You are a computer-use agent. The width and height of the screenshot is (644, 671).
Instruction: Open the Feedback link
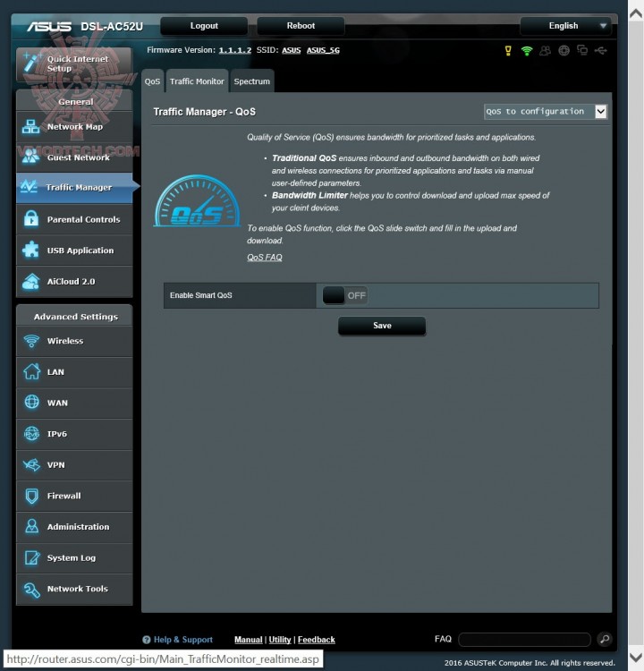317,640
